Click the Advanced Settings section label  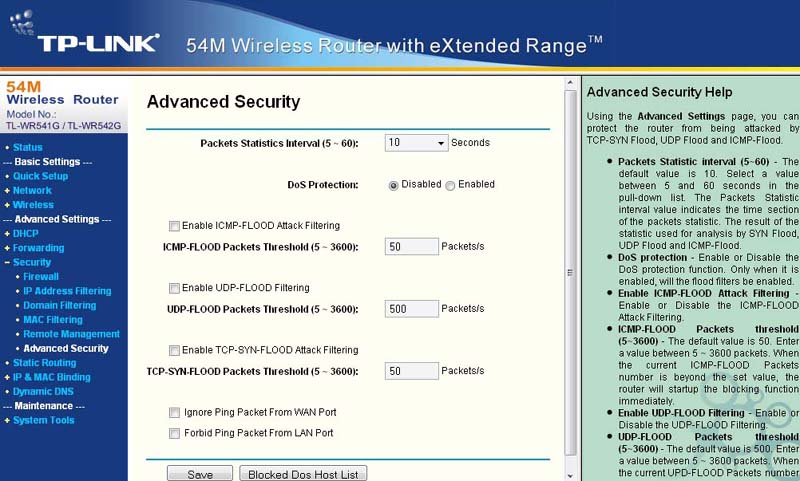(x=57, y=219)
